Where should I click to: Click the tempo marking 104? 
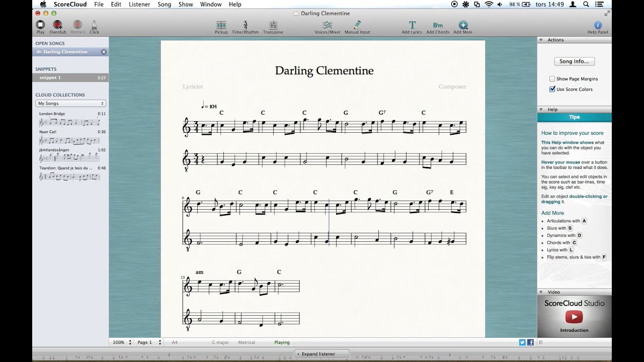[209, 106]
